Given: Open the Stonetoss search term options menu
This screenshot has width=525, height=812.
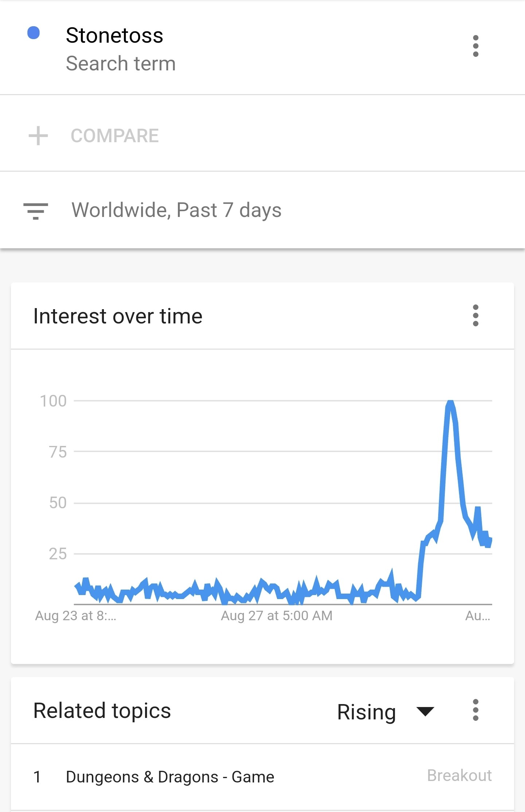Looking at the screenshot, I should point(475,46).
